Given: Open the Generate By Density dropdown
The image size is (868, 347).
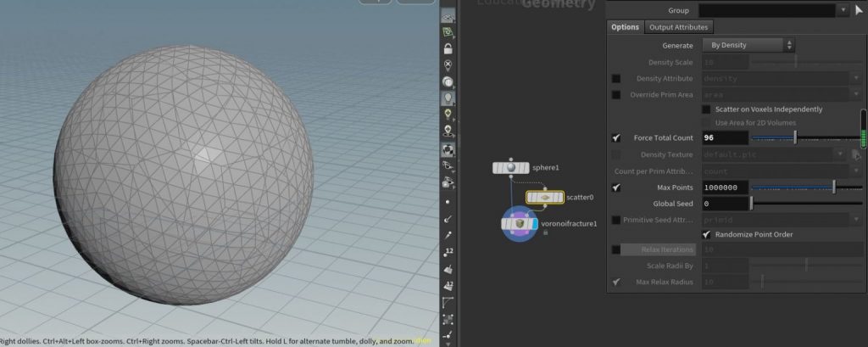Looking at the screenshot, I should [x=749, y=46].
